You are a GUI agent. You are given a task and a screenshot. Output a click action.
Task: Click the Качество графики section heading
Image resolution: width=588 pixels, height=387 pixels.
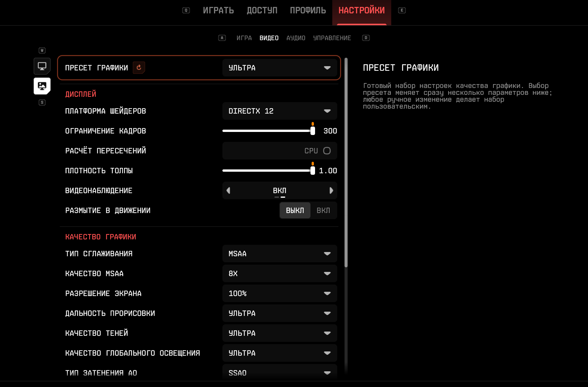[x=101, y=237]
